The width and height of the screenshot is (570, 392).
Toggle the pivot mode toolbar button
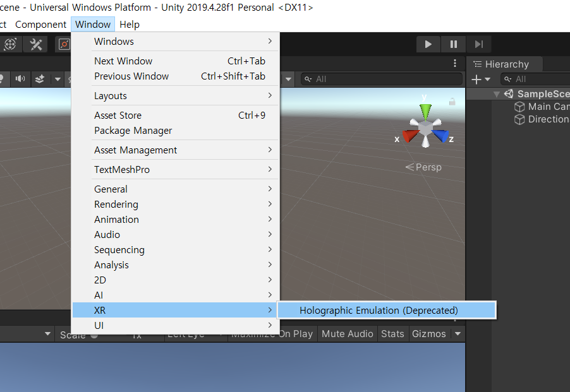64,44
